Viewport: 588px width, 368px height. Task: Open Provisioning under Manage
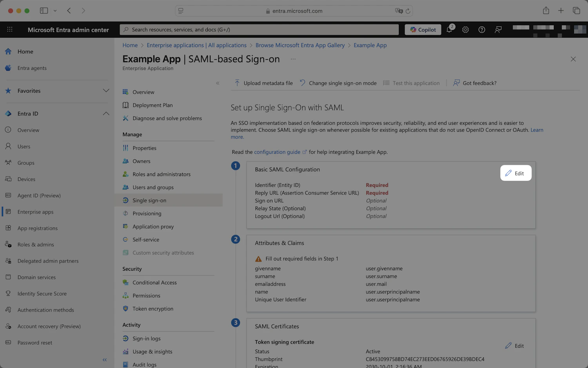[147, 213]
